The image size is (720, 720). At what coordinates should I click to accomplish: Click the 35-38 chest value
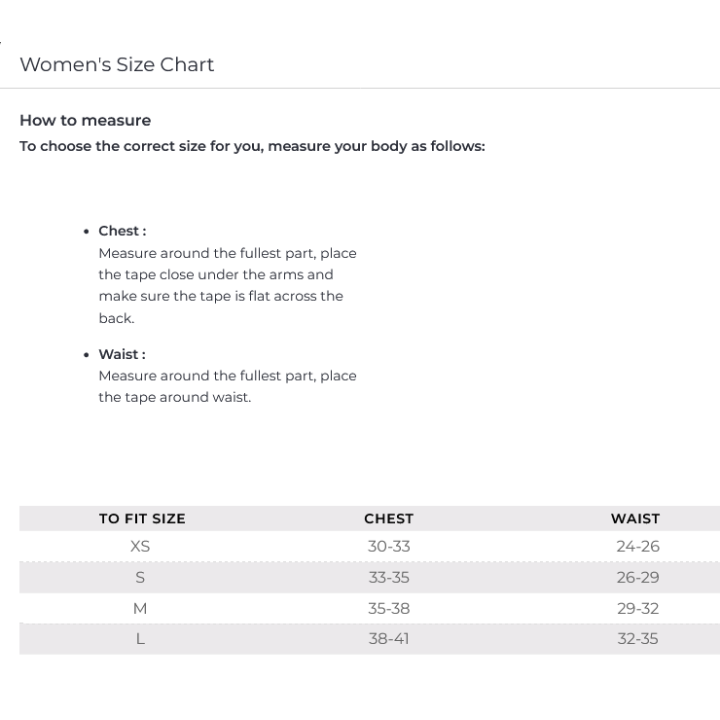(389, 608)
